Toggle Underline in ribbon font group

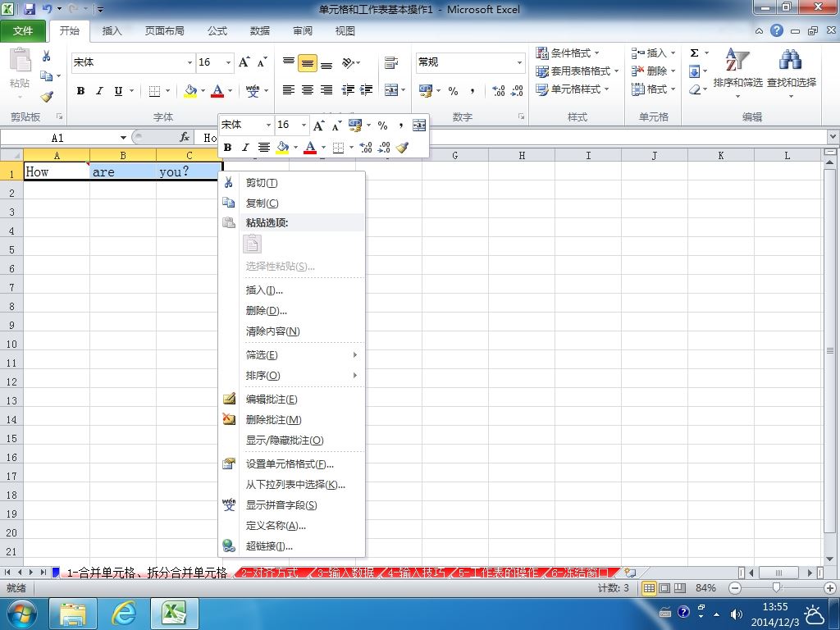[x=118, y=91]
